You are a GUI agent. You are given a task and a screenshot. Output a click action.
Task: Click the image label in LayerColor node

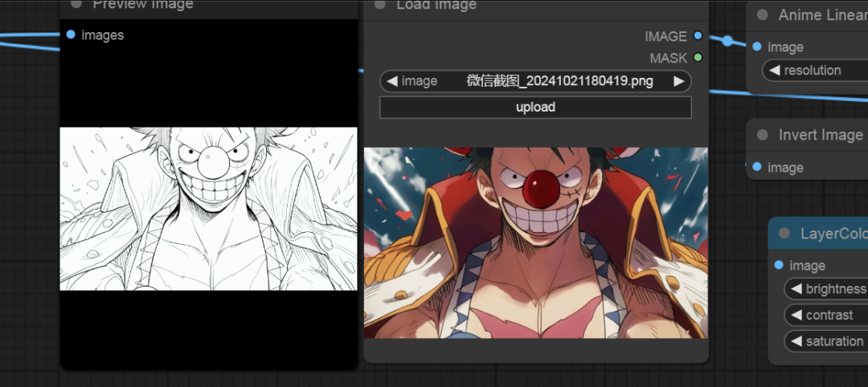(807, 266)
